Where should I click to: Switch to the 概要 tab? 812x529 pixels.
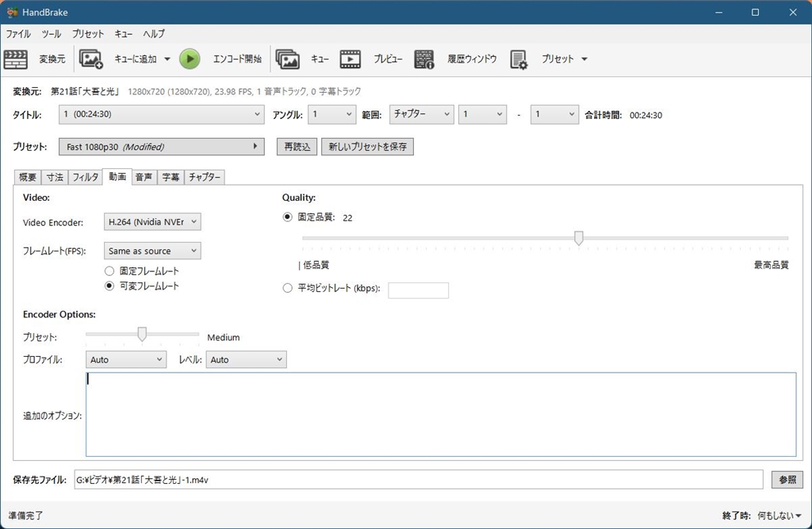28,177
